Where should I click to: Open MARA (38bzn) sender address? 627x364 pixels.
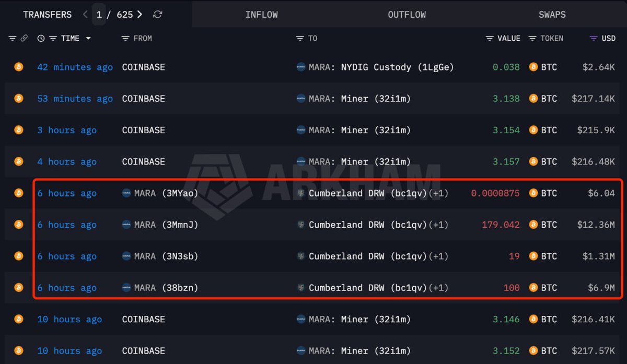click(166, 288)
